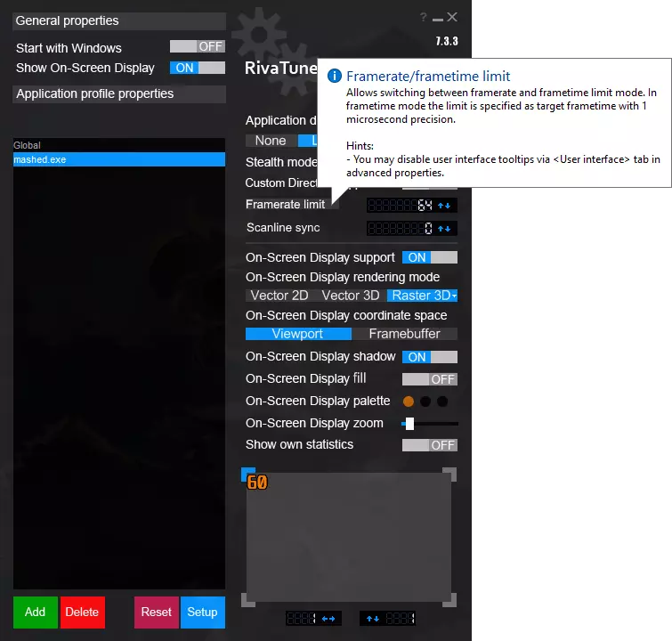
Task: Click the 60 framerate OSD preview
Action: coord(256,483)
